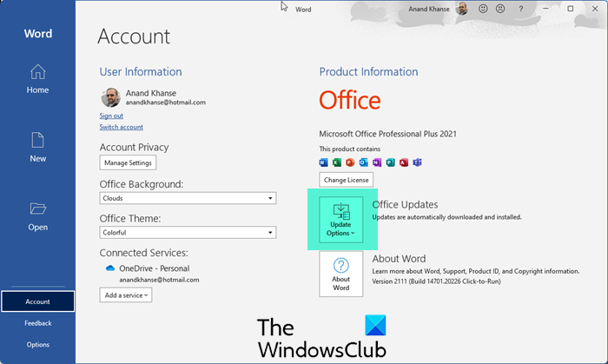608x364 pixels.
Task: Click user photo under User Information
Action: [x=111, y=97]
